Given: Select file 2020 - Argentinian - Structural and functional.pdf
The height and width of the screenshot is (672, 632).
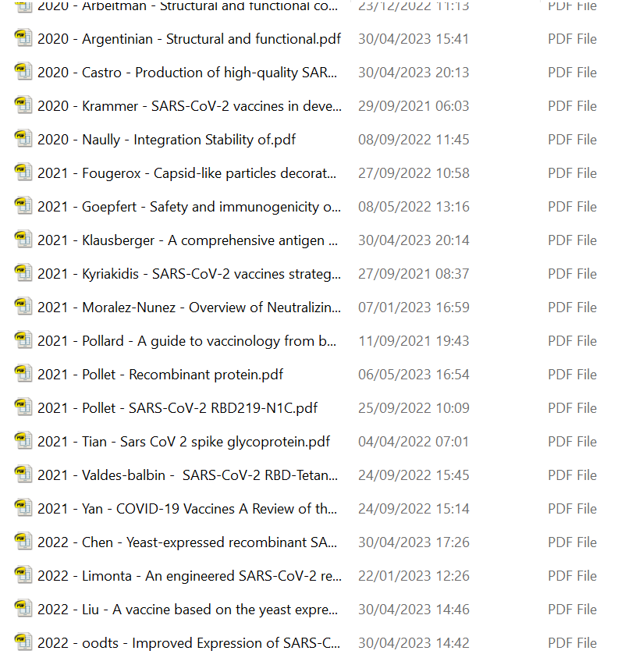Looking at the screenshot, I should point(189,39).
